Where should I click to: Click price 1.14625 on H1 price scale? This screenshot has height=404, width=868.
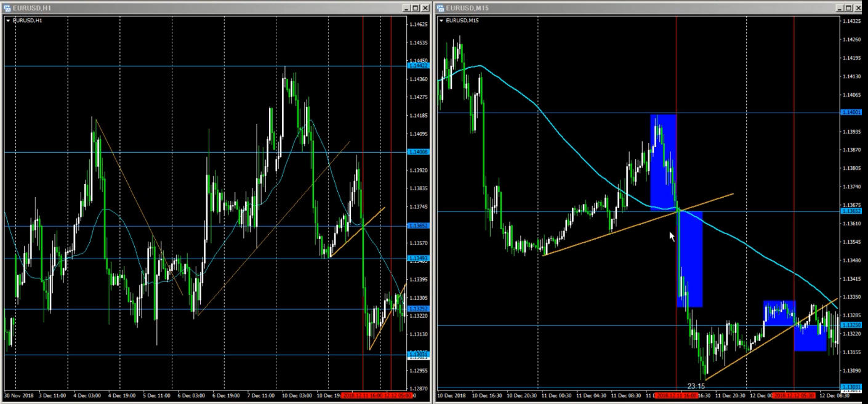(419, 25)
